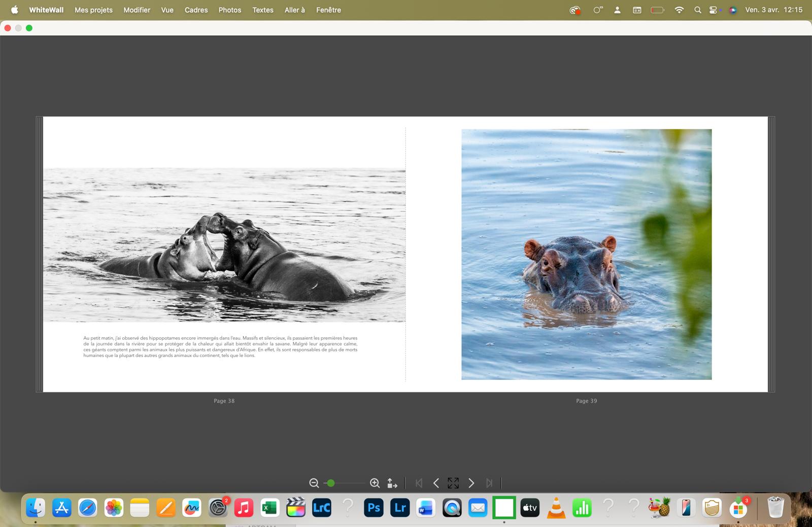Select the black-and-white hippos photo
The image size is (812, 527).
coord(224,245)
